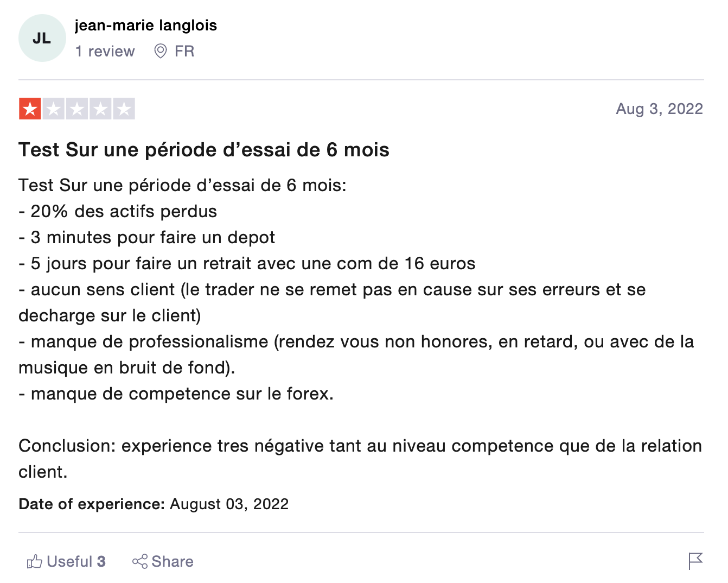This screenshot has width=728, height=583.
Task: Click the 'Conclusion' paragraph of the review
Action: [360, 459]
